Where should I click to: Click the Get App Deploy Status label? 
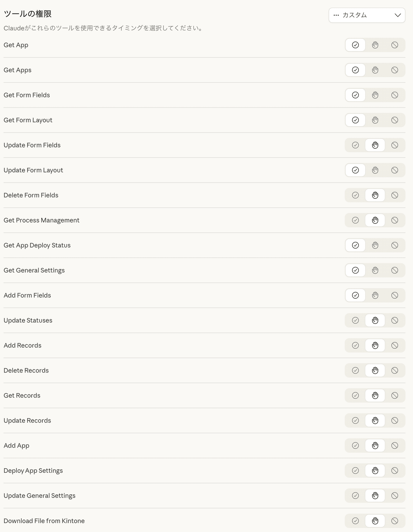[37, 245]
